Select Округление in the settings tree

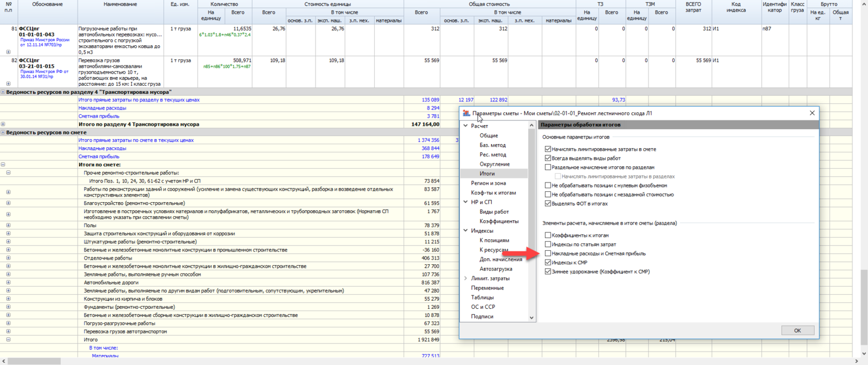[494, 164]
